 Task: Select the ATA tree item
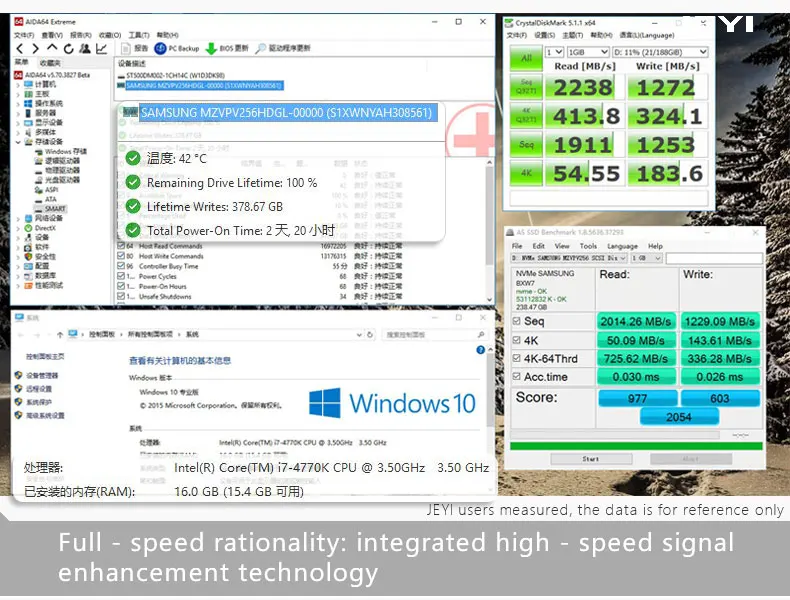tap(45, 199)
